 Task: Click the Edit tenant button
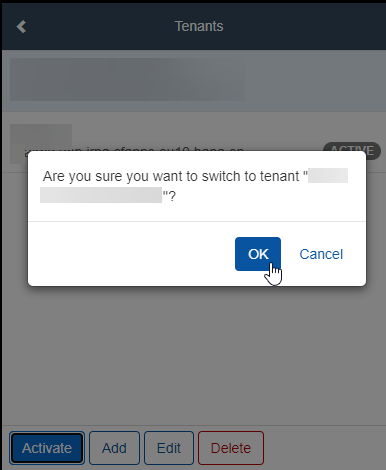tap(169, 448)
